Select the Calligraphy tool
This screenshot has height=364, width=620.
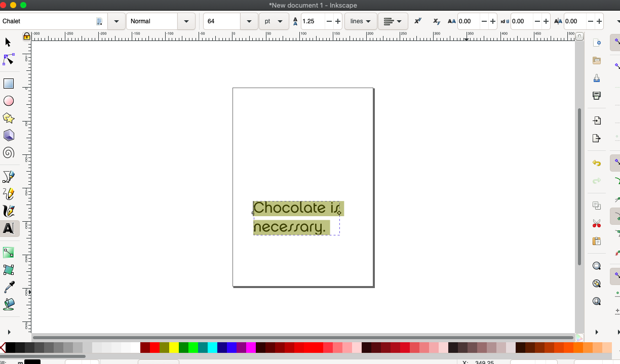click(8, 211)
